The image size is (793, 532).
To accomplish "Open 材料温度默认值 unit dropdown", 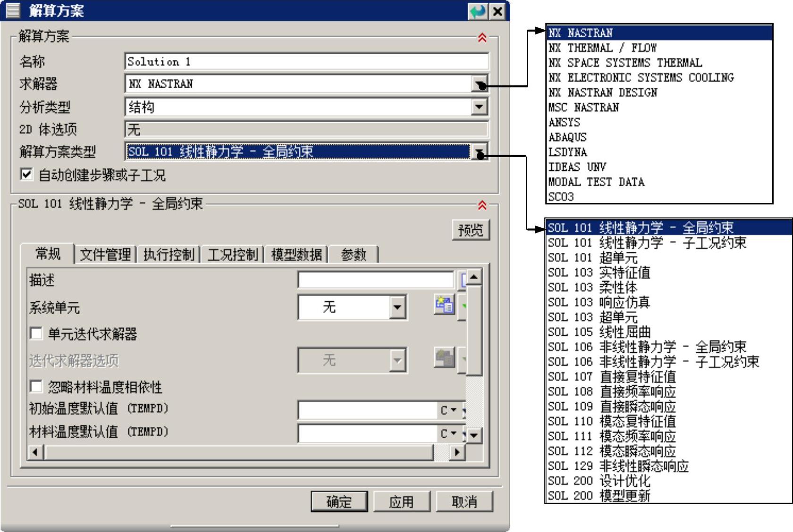I will (x=449, y=433).
